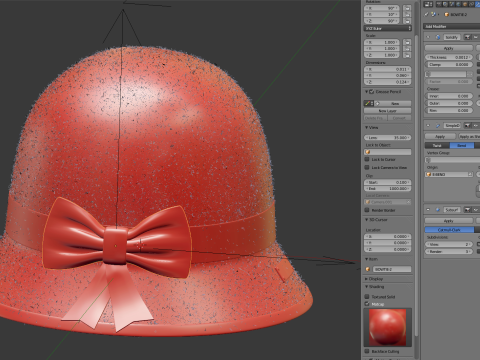The width and height of the screenshot is (480, 360).
Task: Open the Scene properties tab icon
Action: tap(452, 4)
